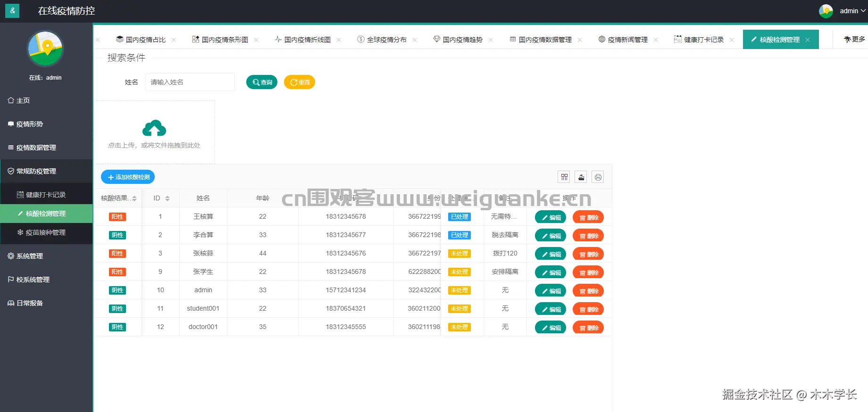This screenshot has width=868, height=412.
Task: Expand 疫情形势 sidebar menu
Action: tap(46, 124)
